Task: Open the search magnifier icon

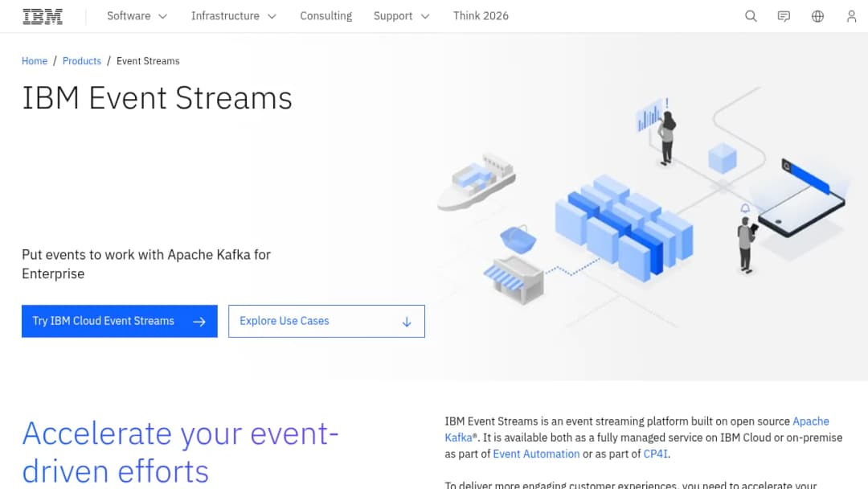Action: [751, 16]
